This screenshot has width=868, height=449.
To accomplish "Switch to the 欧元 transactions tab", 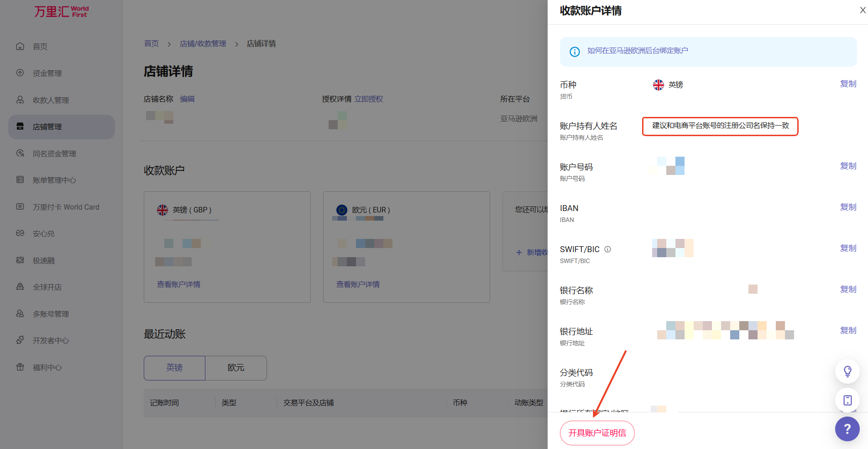I will [x=236, y=368].
